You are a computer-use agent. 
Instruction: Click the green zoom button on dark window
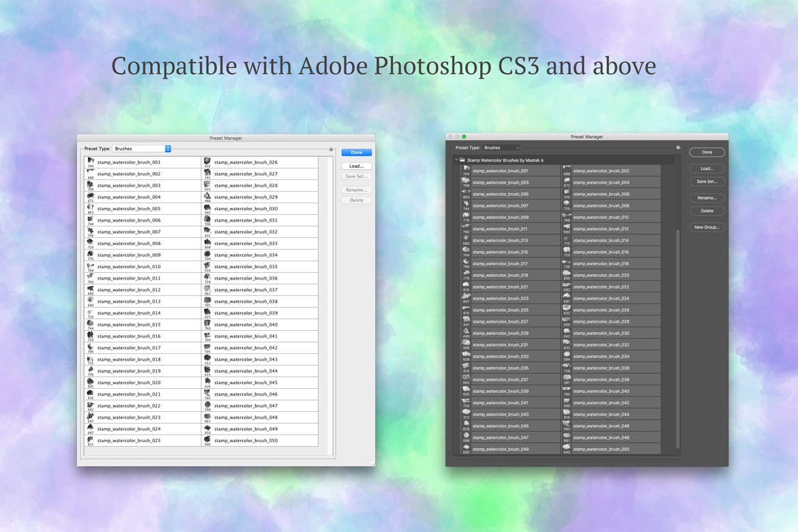(x=464, y=136)
